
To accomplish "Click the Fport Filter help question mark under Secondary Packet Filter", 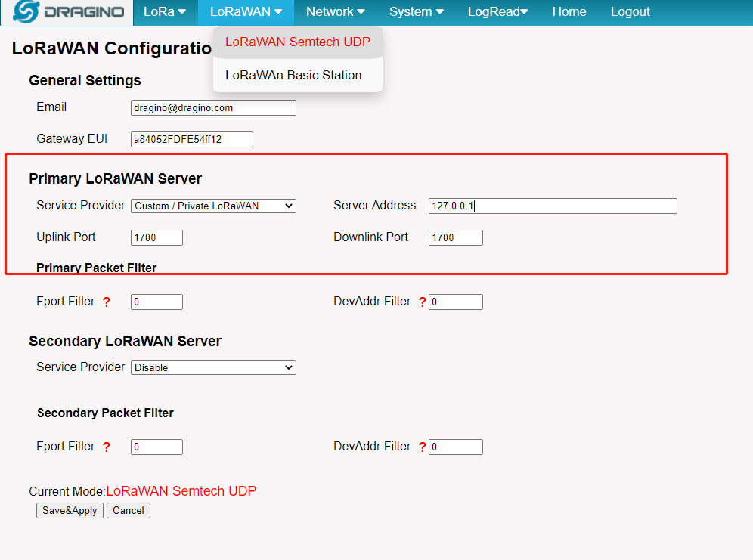I will [x=107, y=447].
